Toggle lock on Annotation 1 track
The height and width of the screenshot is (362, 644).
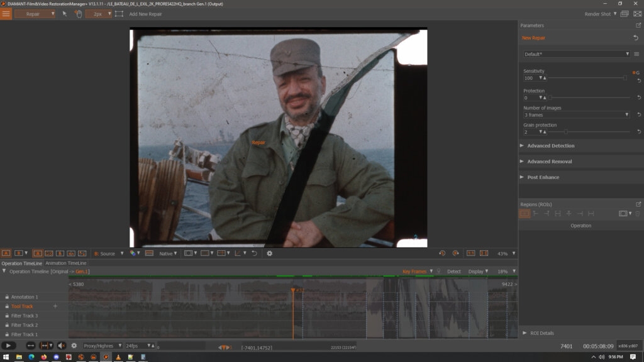tap(7, 297)
